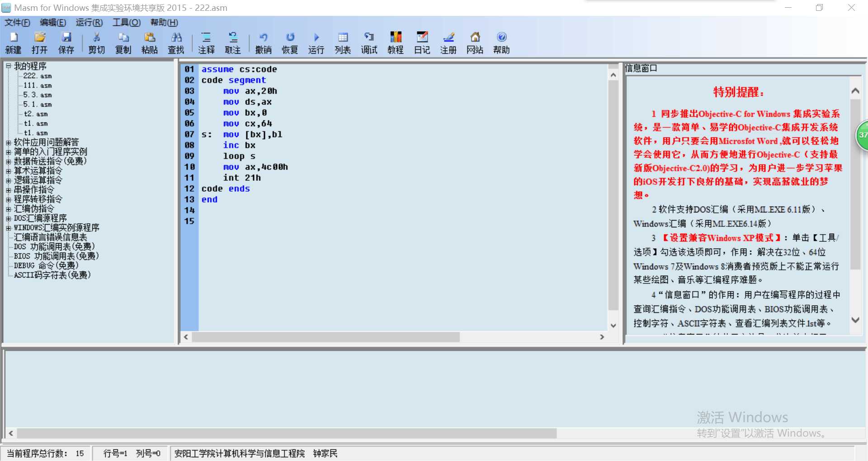Open DEBUG 命令(免费) entry
This screenshot has height=461, width=868.
click(46, 266)
